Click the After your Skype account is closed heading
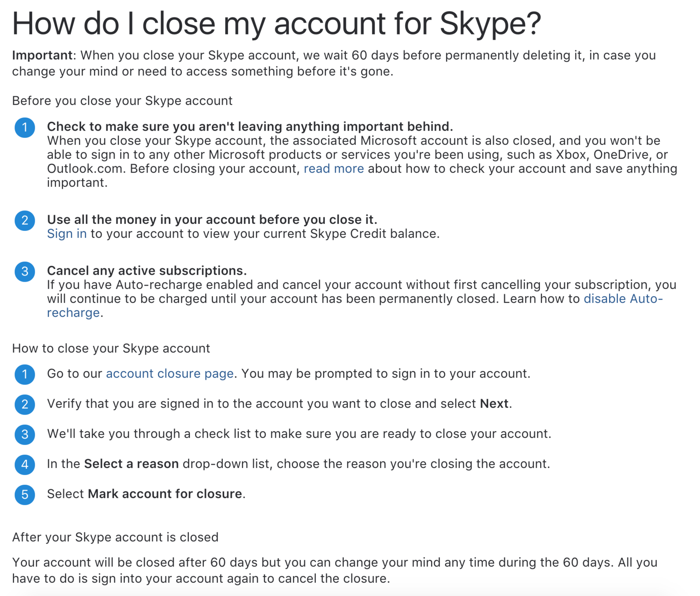Screen dimensions: 700x596 click(x=115, y=537)
